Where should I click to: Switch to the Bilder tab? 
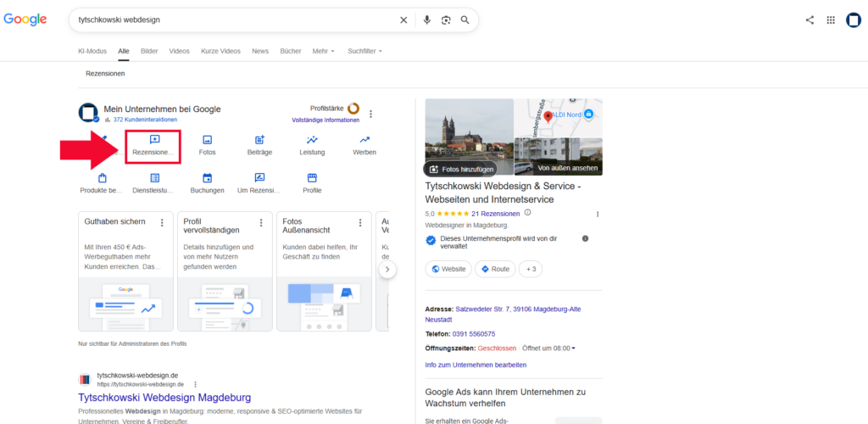pyautogui.click(x=149, y=51)
